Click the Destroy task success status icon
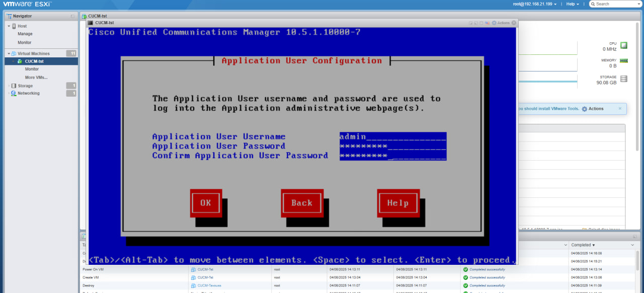 466,285
